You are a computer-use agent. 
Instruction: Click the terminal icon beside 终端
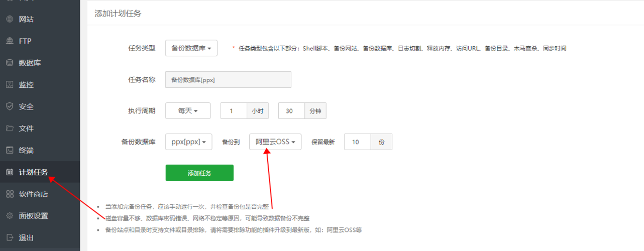click(10, 150)
